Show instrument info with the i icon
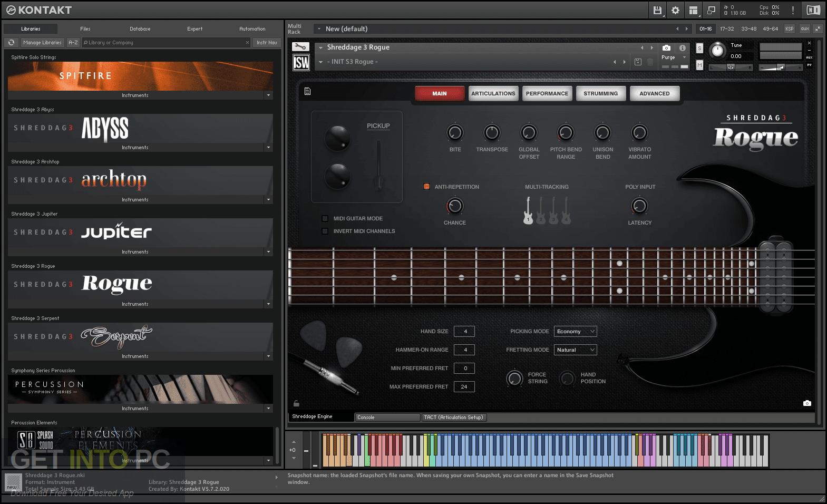The image size is (827, 504). [x=683, y=47]
